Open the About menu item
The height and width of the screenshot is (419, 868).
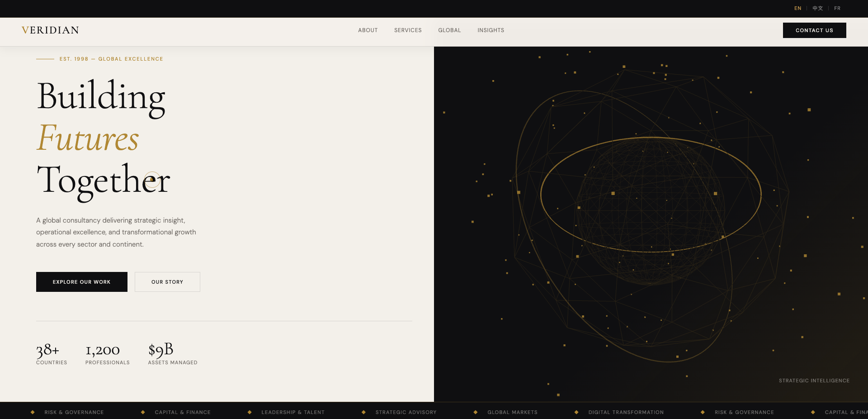[x=368, y=30]
